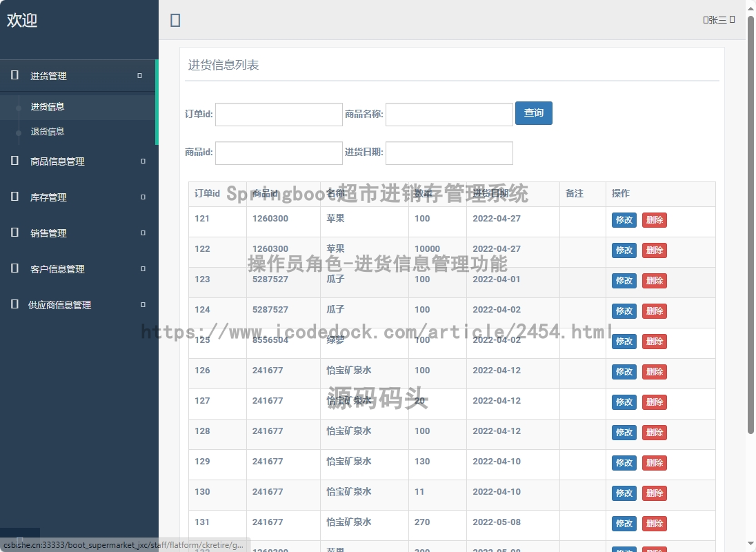756x552 pixels.
Task: Click 删除 for order 131
Action: click(655, 524)
